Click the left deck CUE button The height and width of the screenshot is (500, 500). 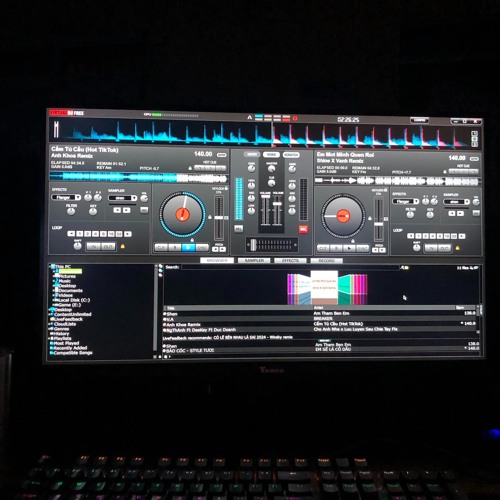(x=161, y=247)
